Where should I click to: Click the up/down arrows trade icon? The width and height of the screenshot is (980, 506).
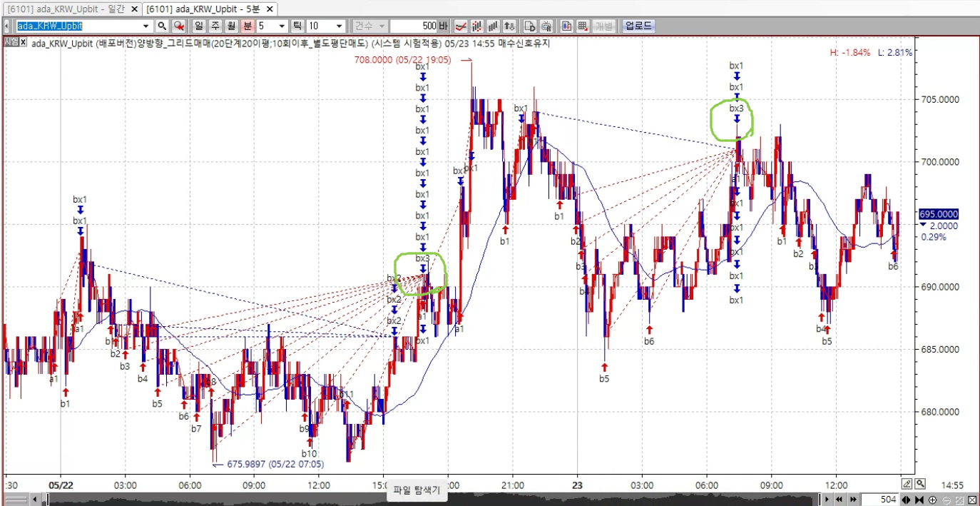pyautogui.click(x=509, y=26)
